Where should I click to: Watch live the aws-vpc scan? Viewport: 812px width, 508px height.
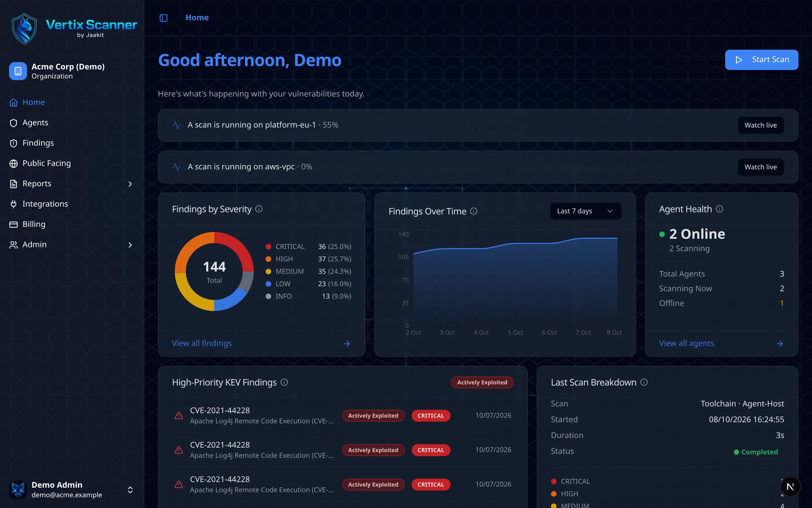[761, 167]
